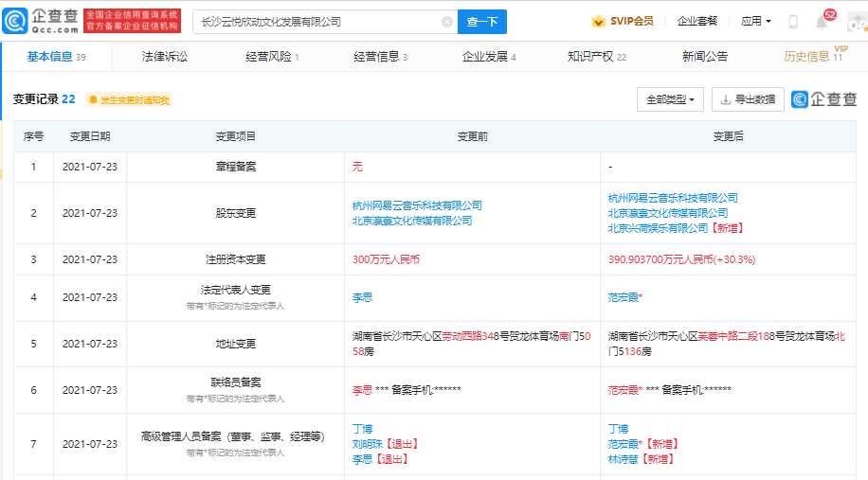This screenshot has height=480, width=868.
Task: Open 李思 退出 link in row 7
Action: point(363,459)
